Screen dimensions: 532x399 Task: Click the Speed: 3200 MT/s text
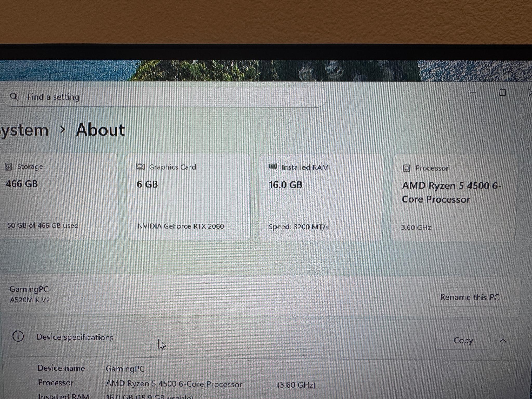pos(298,227)
